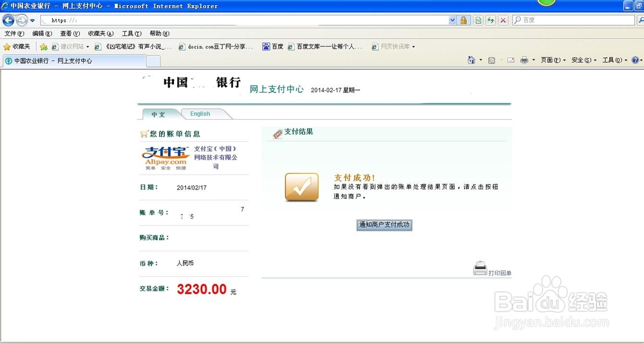Click the security lock icon in address bar

(463, 20)
